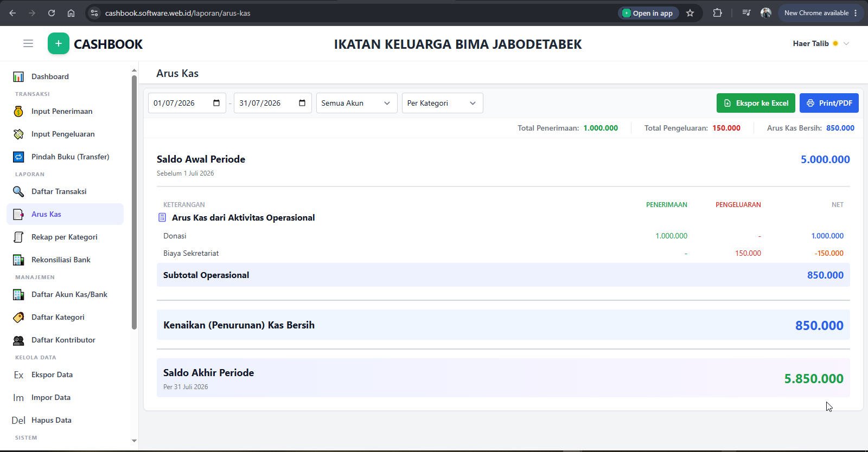Open Rekap per Kategori report
Image resolution: width=868 pixels, height=452 pixels.
coord(65,237)
